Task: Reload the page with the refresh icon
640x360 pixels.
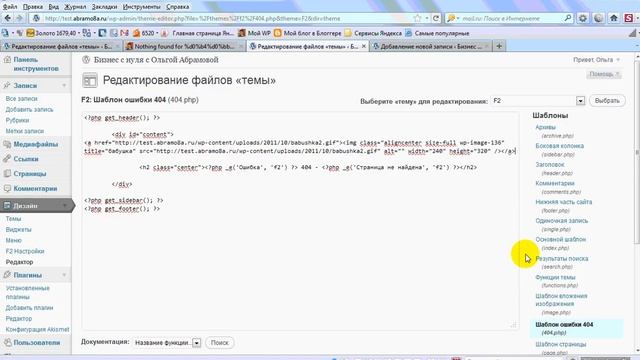Action: click(x=436, y=18)
